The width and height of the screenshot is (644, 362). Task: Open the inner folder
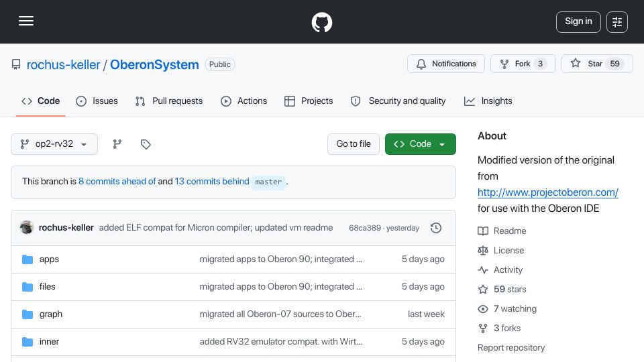pos(49,342)
